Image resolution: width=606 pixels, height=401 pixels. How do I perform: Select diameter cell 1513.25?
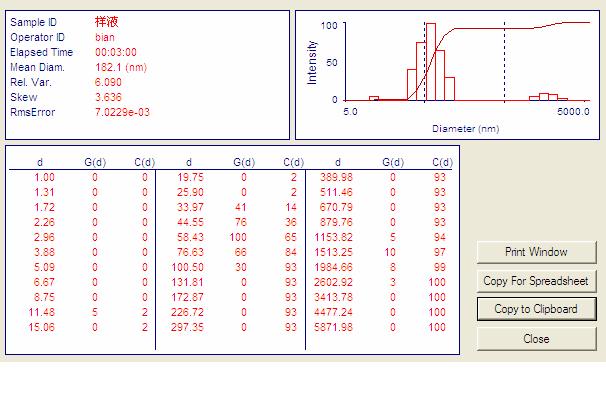click(334, 252)
